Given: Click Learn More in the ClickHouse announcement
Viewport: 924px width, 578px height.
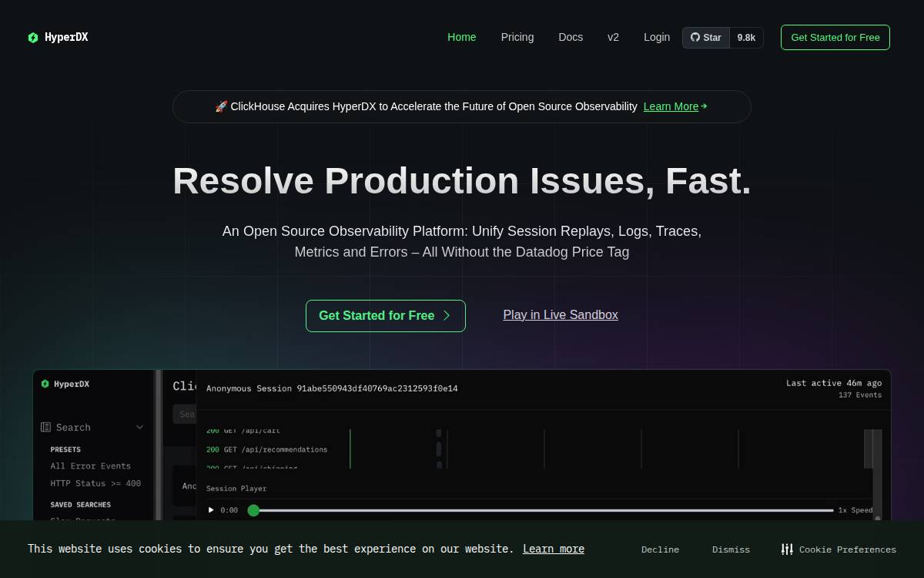Looking at the screenshot, I should tap(675, 106).
